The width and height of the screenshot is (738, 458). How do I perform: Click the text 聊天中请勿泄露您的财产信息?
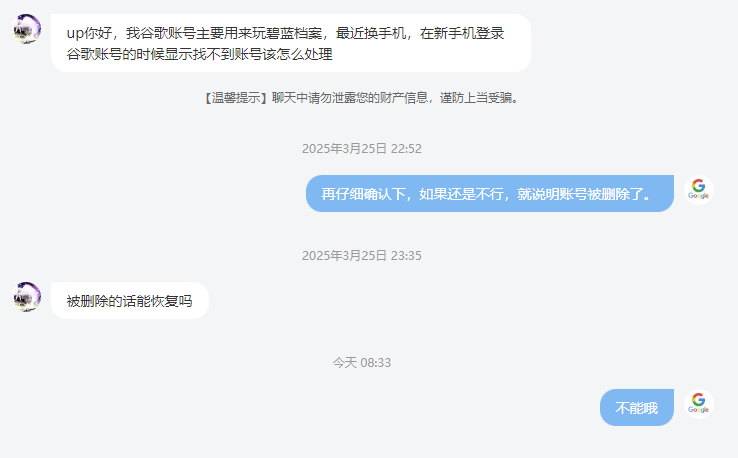click(350, 98)
